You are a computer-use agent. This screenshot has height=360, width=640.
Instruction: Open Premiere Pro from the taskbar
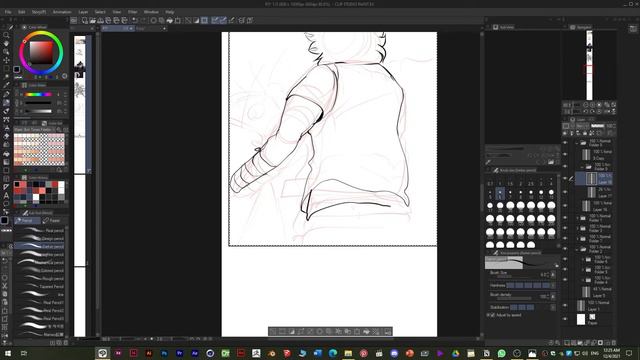click(180, 353)
